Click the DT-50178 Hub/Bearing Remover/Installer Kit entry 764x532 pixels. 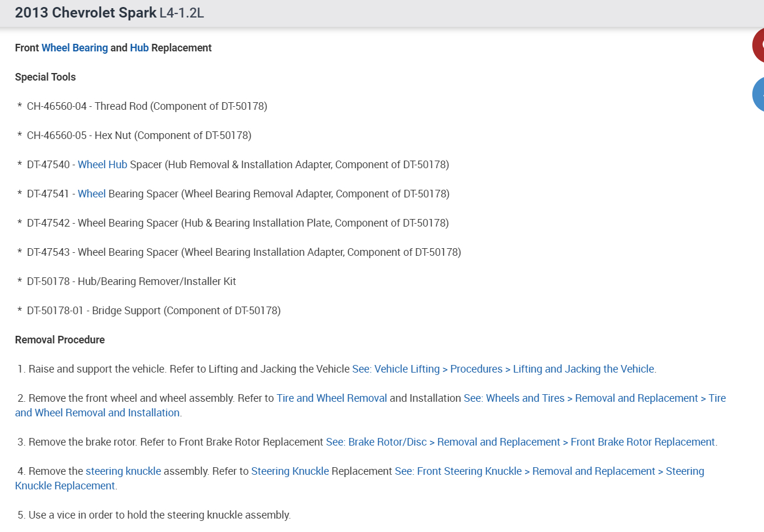[131, 281]
